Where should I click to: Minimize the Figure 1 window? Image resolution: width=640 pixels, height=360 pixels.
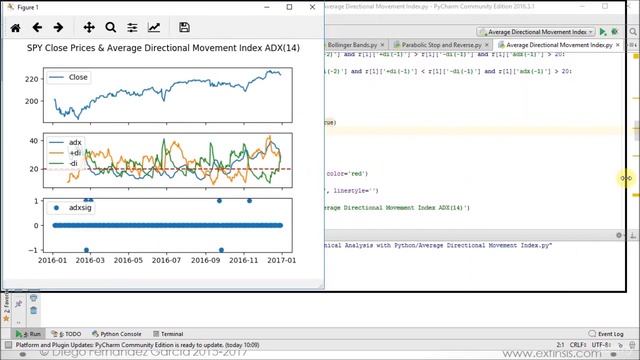coord(267,7)
